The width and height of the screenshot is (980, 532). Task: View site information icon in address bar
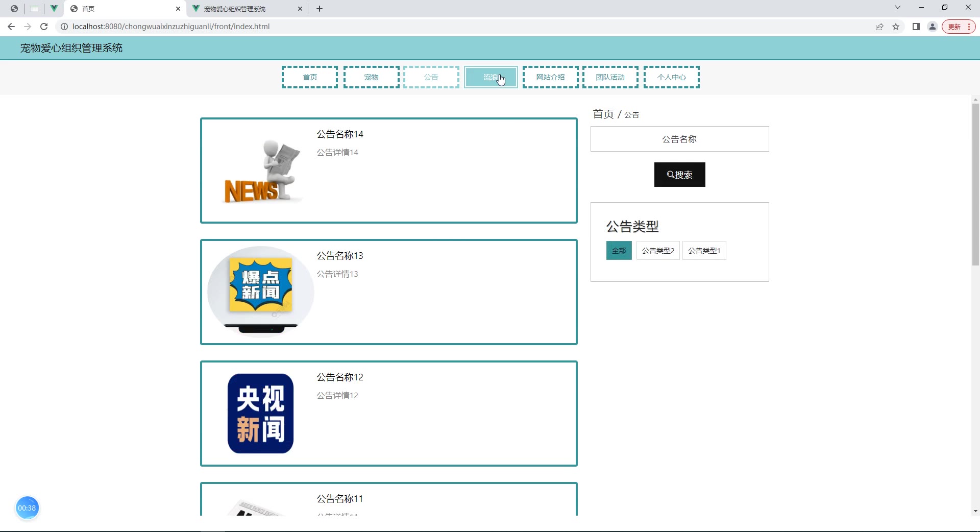click(64, 27)
